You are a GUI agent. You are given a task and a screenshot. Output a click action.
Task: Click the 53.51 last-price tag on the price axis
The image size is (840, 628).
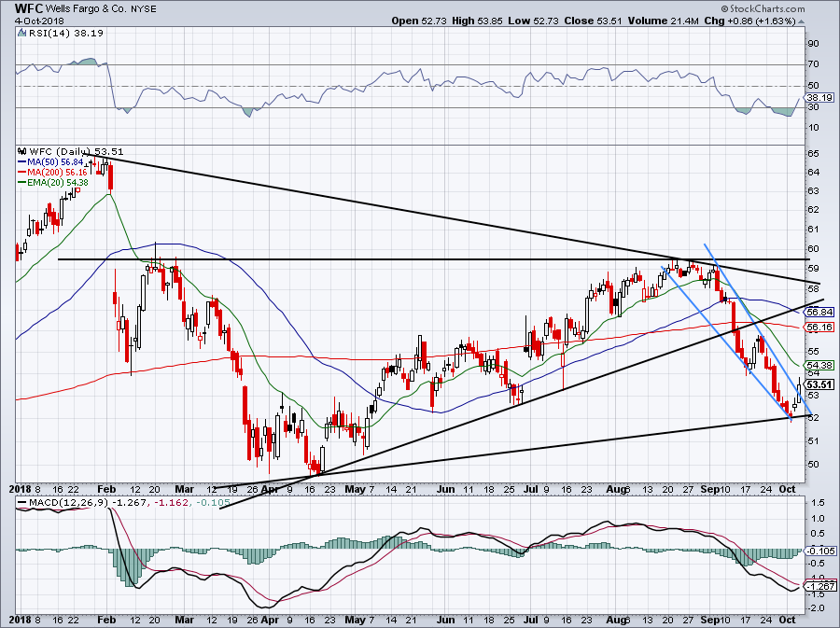pos(819,384)
